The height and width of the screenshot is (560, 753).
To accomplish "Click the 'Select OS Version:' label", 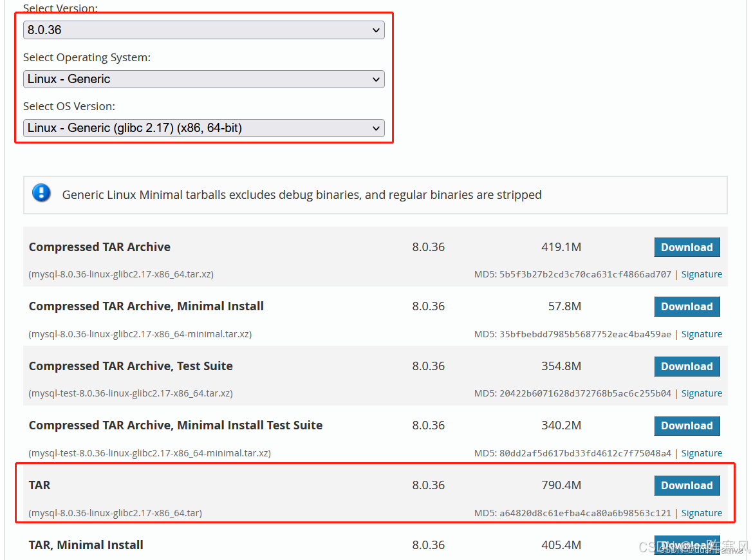I will pyautogui.click(x=69, y=106).
